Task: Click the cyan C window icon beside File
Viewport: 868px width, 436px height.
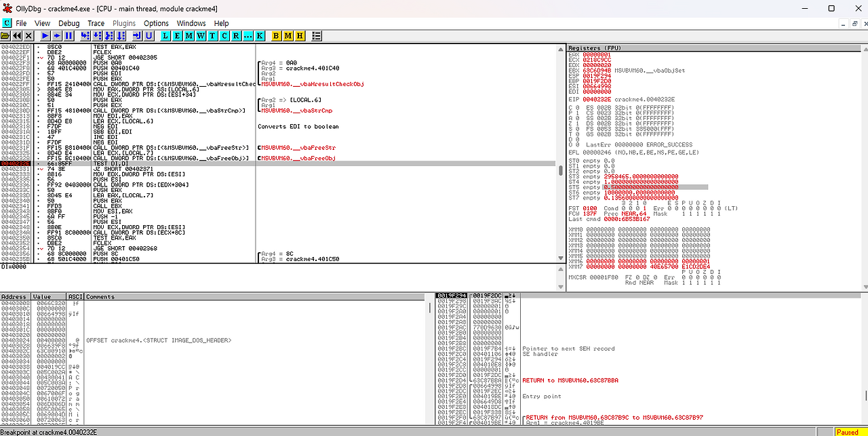Action: [7, 23]
